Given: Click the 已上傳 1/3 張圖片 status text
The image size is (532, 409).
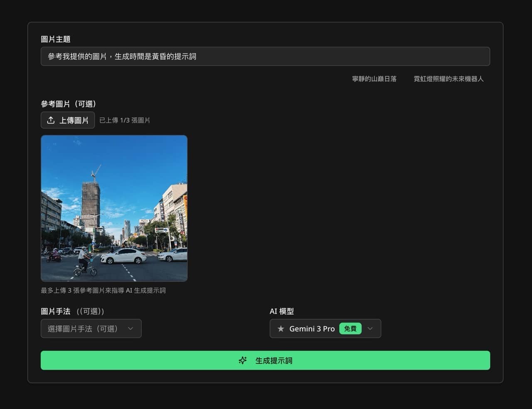Looking at the screenshot, I should [125, 120].
